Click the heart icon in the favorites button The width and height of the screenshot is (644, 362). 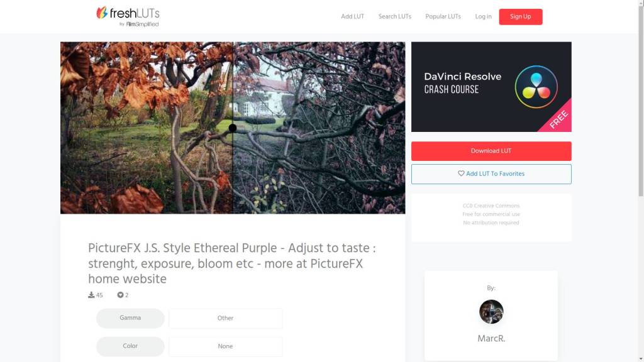[461, 173]
